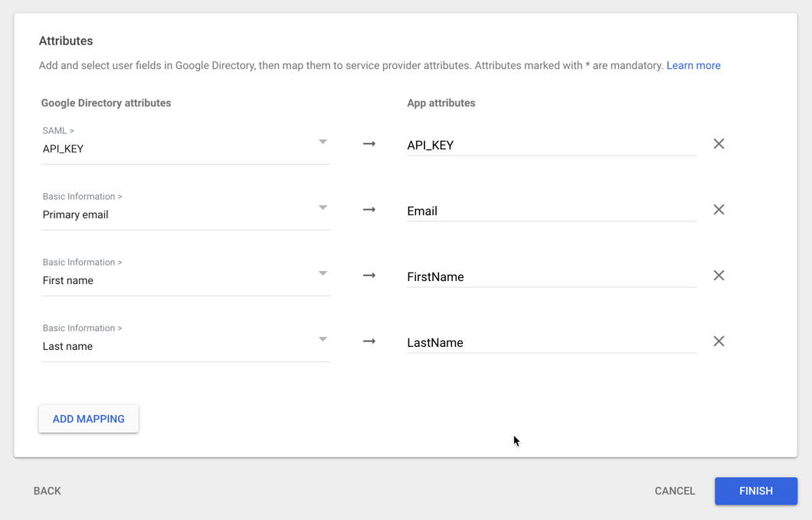This screenshot has width=812, height=520.
Task: Click the arrow between API_KEY fields
Action: pos(369,143)
